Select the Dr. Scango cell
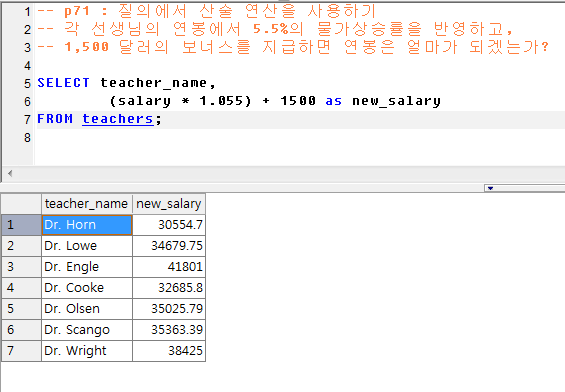Viewport: 565px width, 392px height. click(87, 329)
